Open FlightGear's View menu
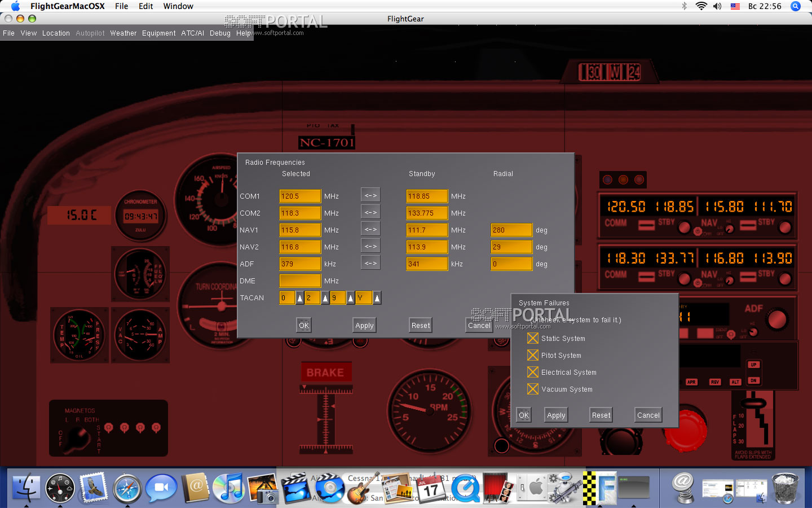This screenshot has height=508, width=812. (x=29, y=33)
